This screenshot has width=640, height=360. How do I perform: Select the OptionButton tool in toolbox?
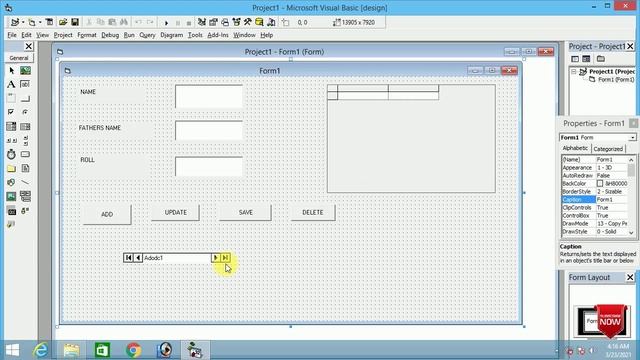click(x=25, y=112)
